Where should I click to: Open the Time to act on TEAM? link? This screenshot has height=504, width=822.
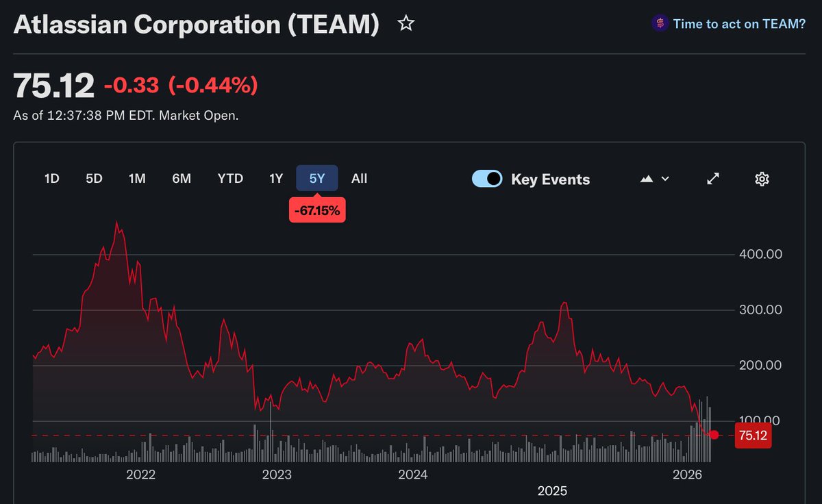[739, 24]
